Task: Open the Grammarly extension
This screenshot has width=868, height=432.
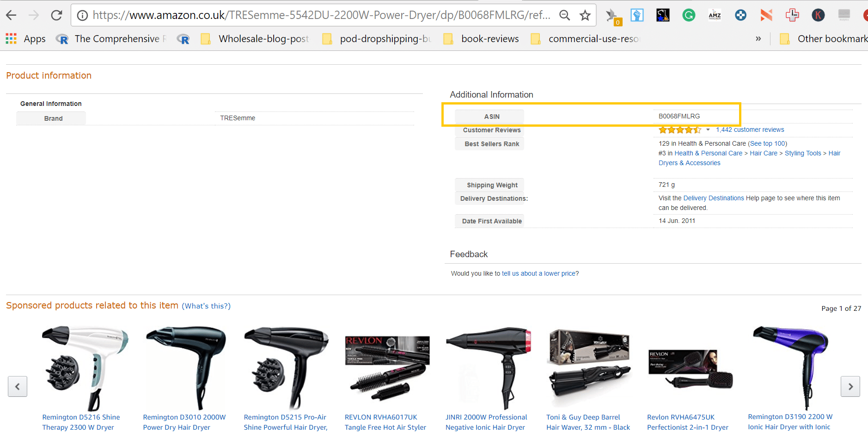Action: [x=689, y=15]
